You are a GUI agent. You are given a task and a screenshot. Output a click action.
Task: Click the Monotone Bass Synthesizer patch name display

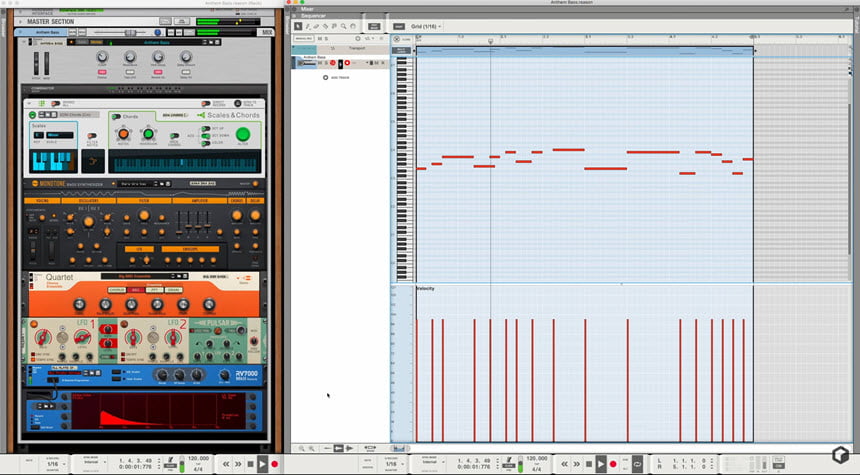point(136,184)
